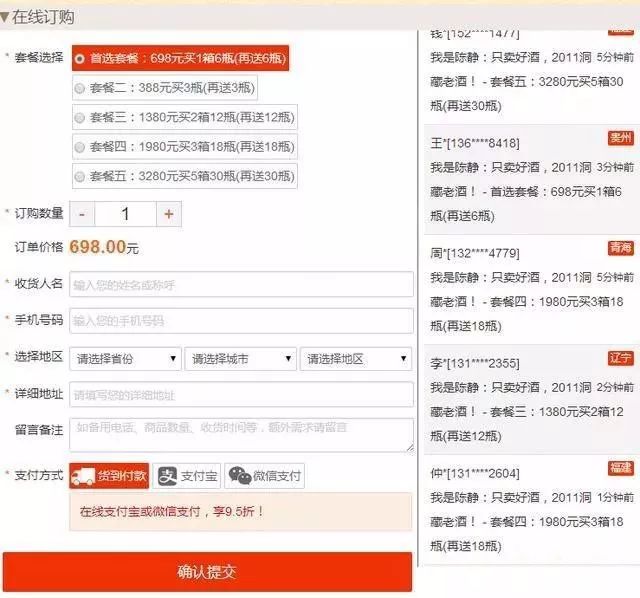Choose 套餐二 388元买3瓶 option
The image size is (640, 598).
pos(80,88)
